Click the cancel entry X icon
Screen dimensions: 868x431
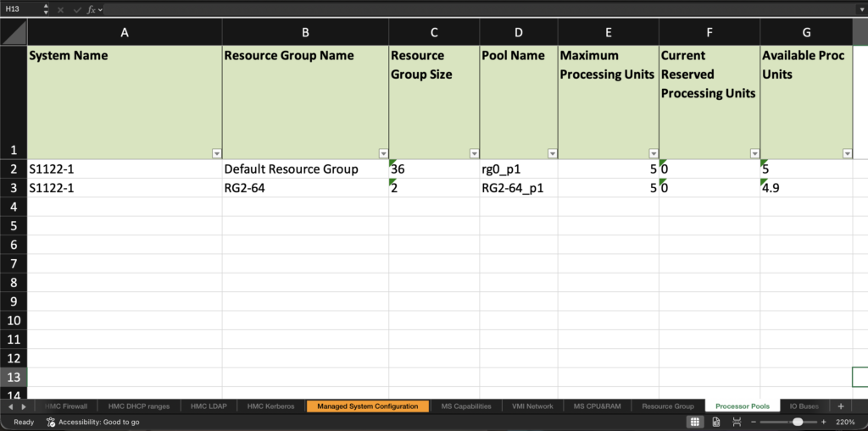[60, 8]
